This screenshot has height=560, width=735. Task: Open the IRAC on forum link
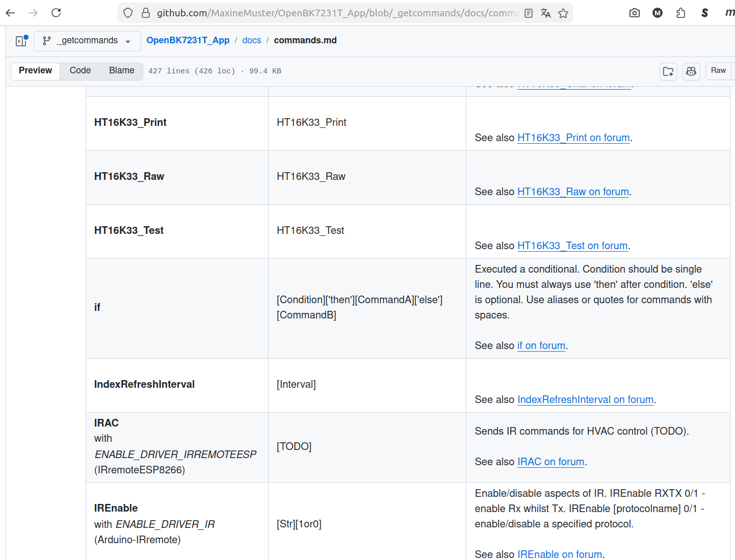point(550,462)
